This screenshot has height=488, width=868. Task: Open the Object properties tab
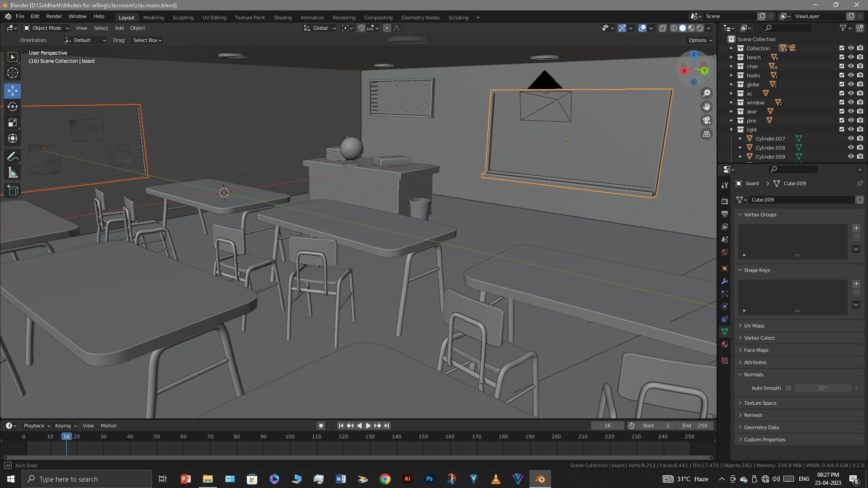coord(725,268)
